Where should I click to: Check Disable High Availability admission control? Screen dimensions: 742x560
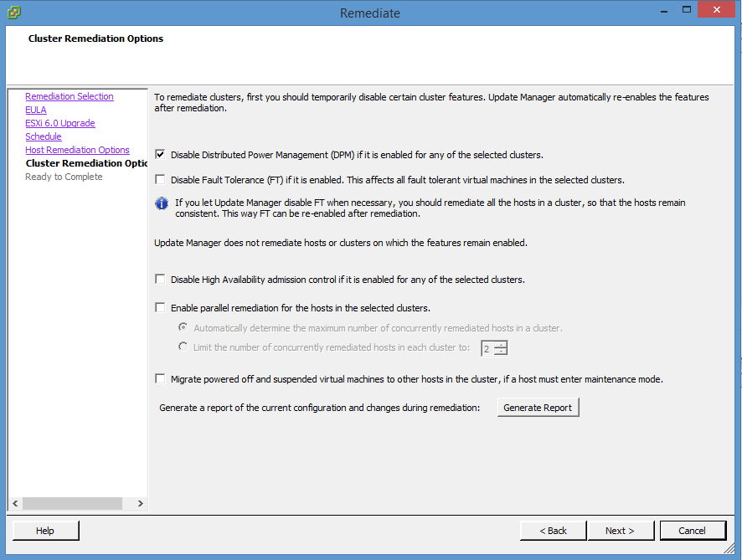[x=160, y=280]
